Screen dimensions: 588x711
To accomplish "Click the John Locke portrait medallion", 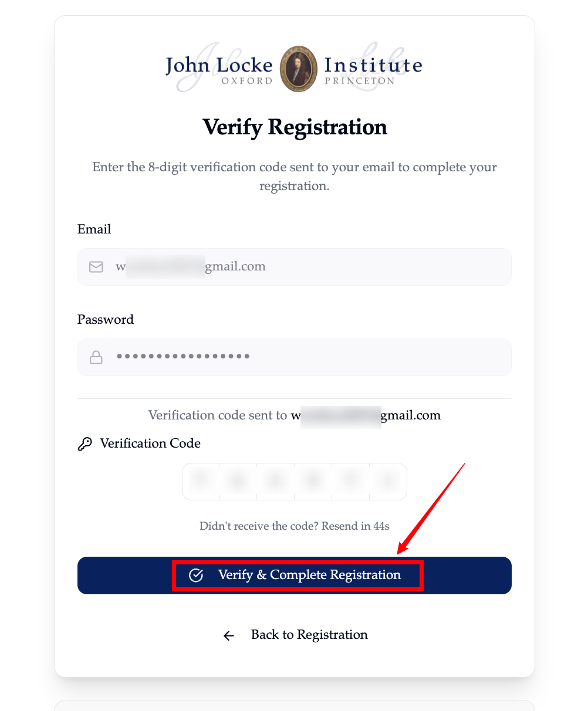I will tap(299, 69).
